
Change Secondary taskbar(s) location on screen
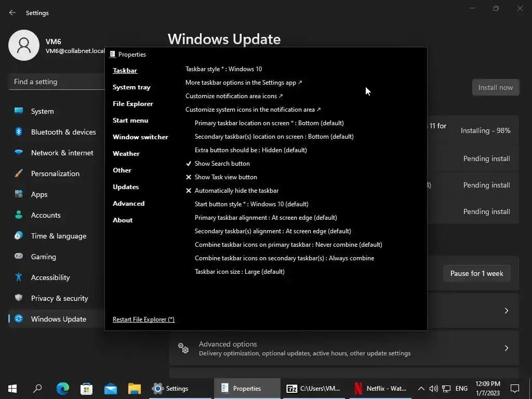tap(274, 137)
